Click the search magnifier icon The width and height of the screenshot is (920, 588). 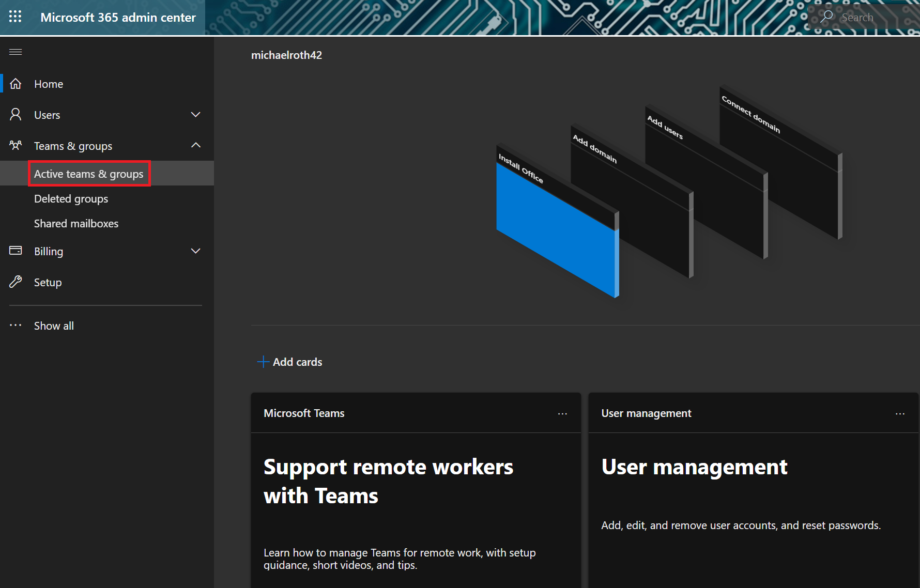(x=826, y=17)
